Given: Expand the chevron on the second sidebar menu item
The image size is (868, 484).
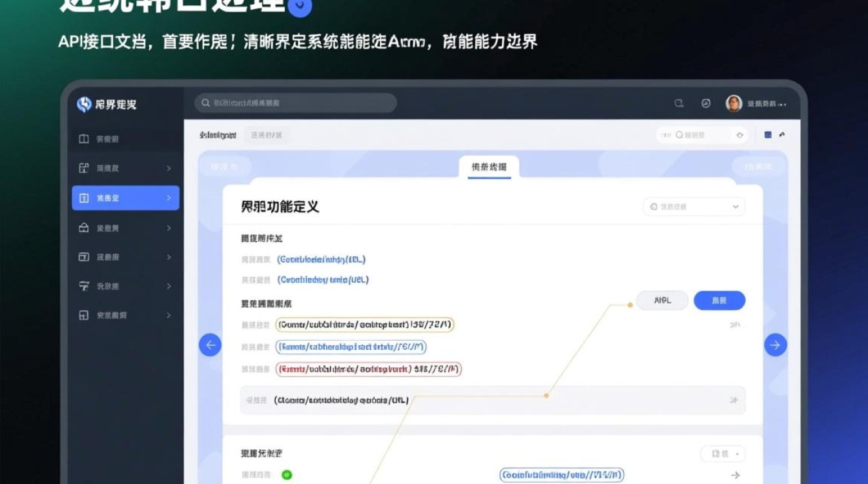Looking at the screenshot, I should (168, 168).
